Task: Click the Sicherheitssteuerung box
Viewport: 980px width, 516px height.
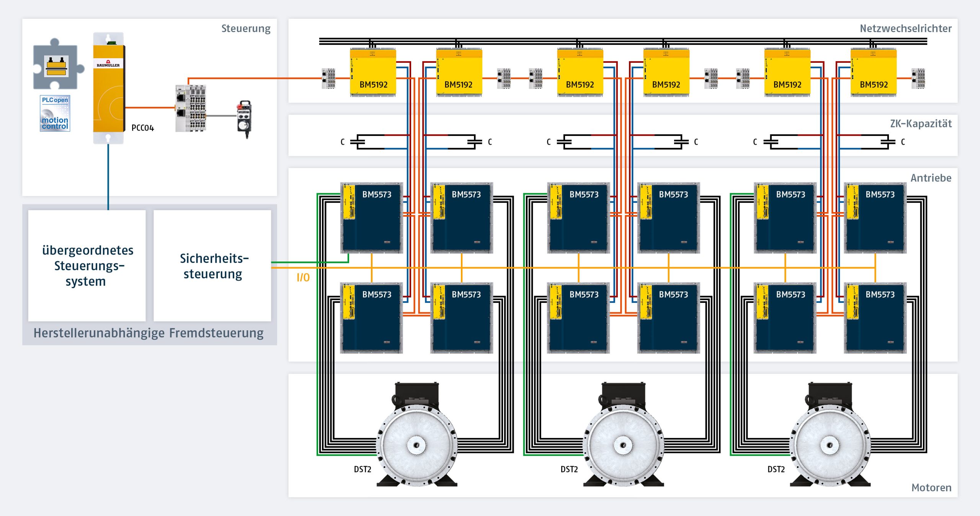Action: point(212,266)
